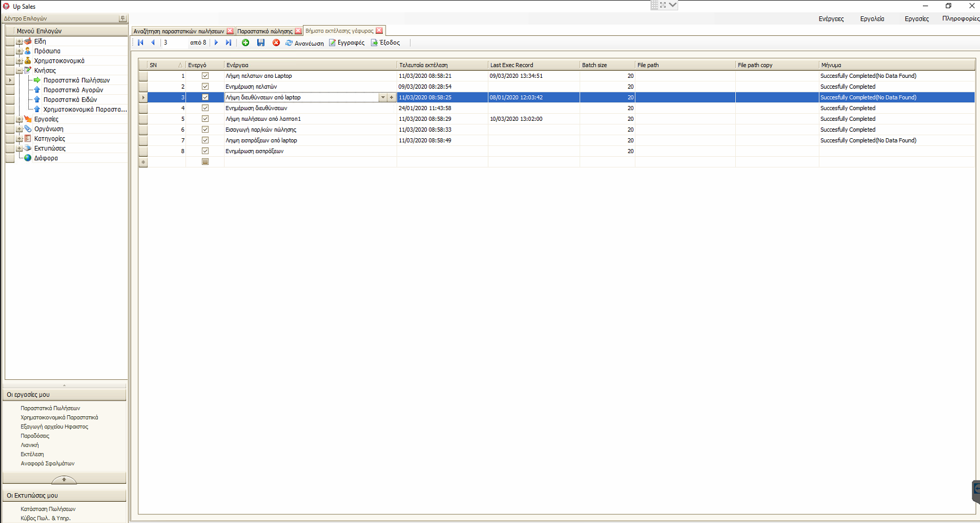Expand the Κατηγορίες tree node
Image resolution: width=980 pixels, height=523 pixels.
19,139
